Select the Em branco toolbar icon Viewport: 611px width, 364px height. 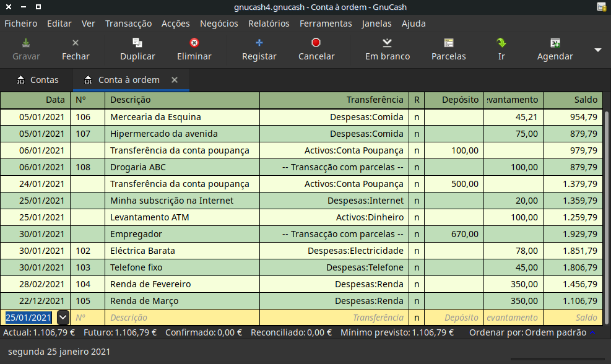[387, 50]
